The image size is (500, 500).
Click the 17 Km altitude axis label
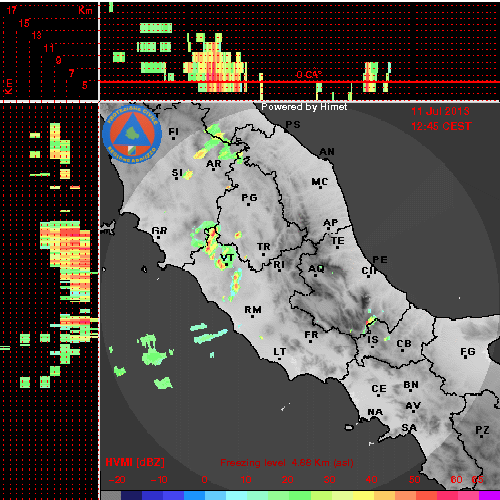click(11, 10)
